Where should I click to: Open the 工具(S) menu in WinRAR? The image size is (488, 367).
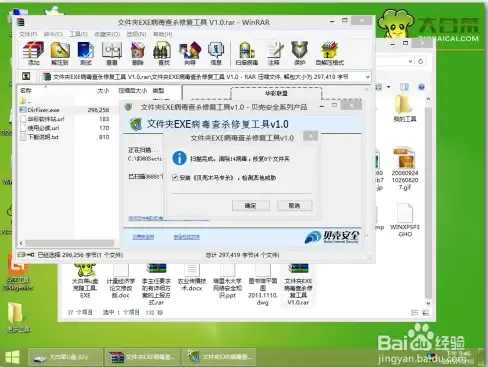tap(78, 34)
